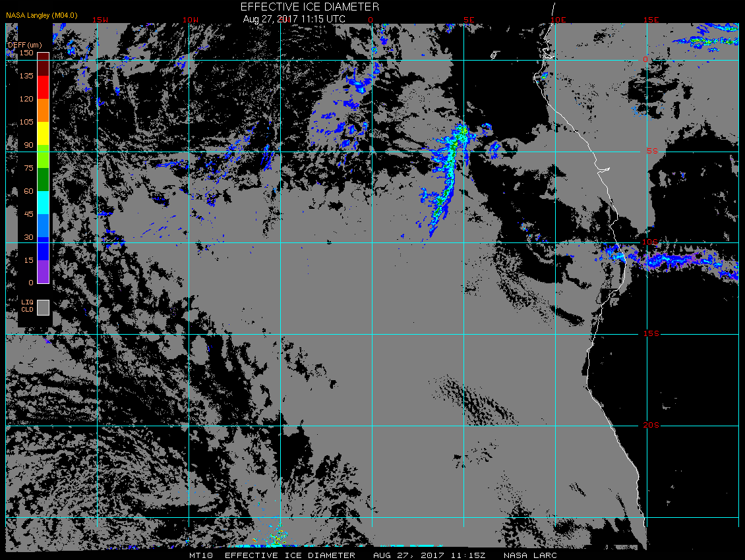The image size is (745, 560).
Task: Click the '15E' longitude label
Action: coord(651,20)
